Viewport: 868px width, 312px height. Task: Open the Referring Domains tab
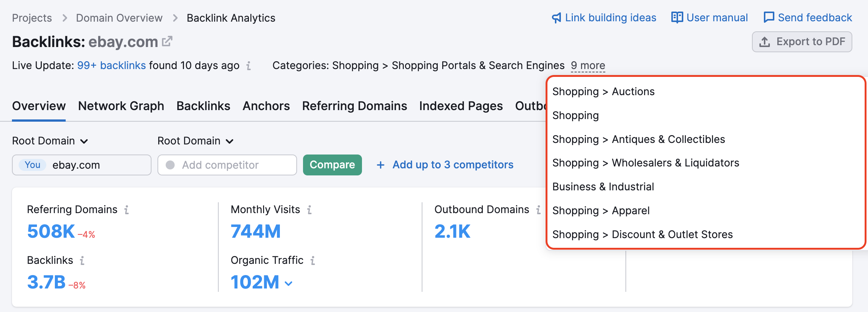355,106
